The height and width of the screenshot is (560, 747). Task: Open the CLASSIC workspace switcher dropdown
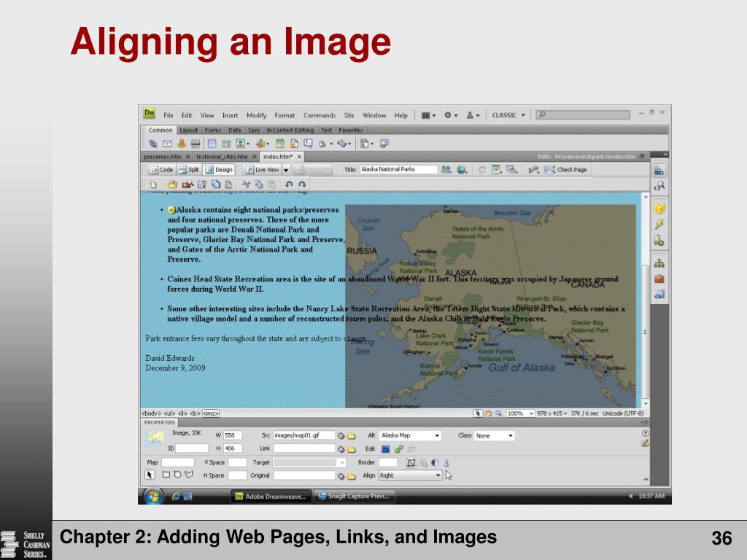(x=508, y=115)
